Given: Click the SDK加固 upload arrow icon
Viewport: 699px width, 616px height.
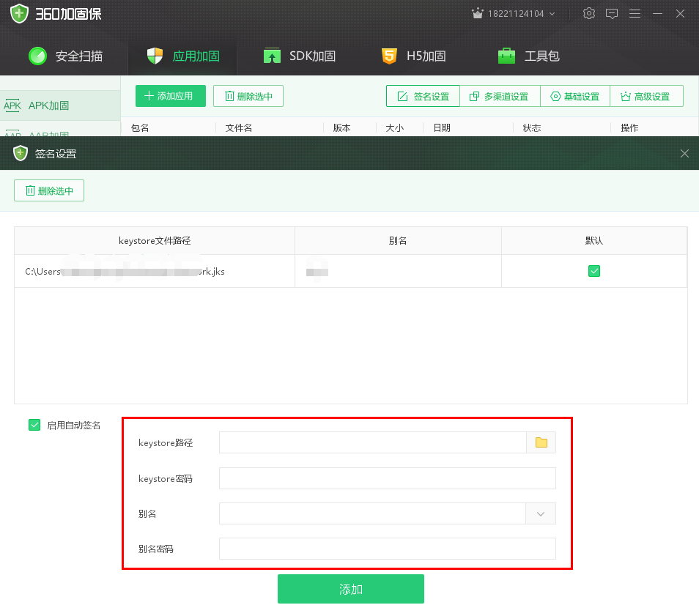Looking at the screenshot, I should click(x=272, y=56).
